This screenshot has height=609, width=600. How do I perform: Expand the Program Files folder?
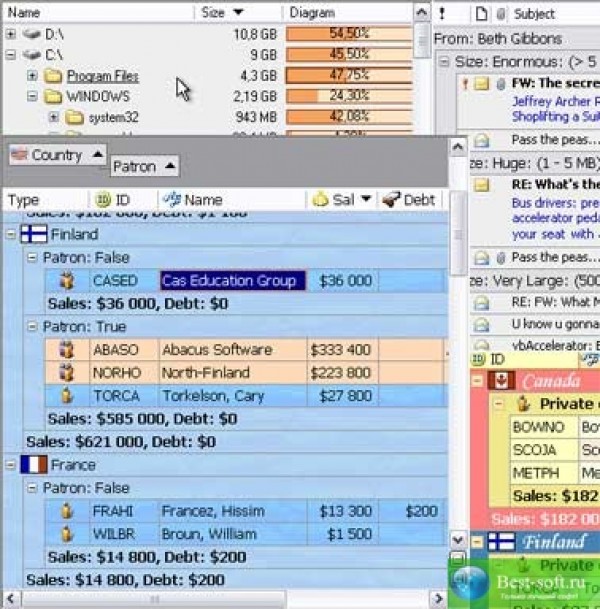click(32, 76)
